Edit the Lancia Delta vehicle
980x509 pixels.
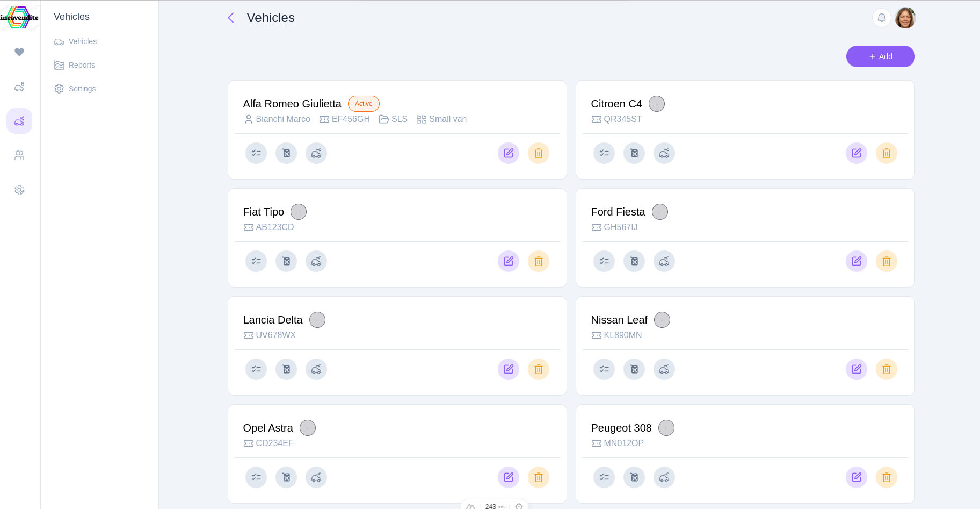[x=509, y=369]
